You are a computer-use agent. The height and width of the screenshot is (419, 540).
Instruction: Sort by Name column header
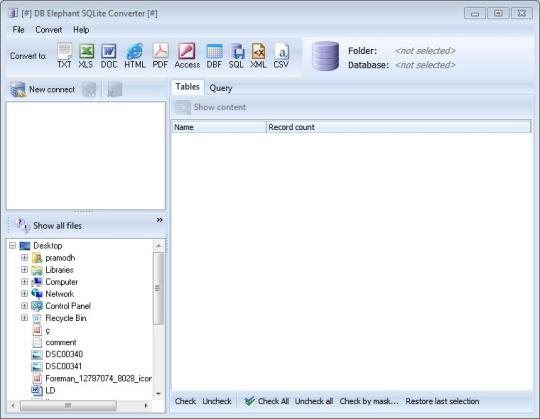coord(219,127)
